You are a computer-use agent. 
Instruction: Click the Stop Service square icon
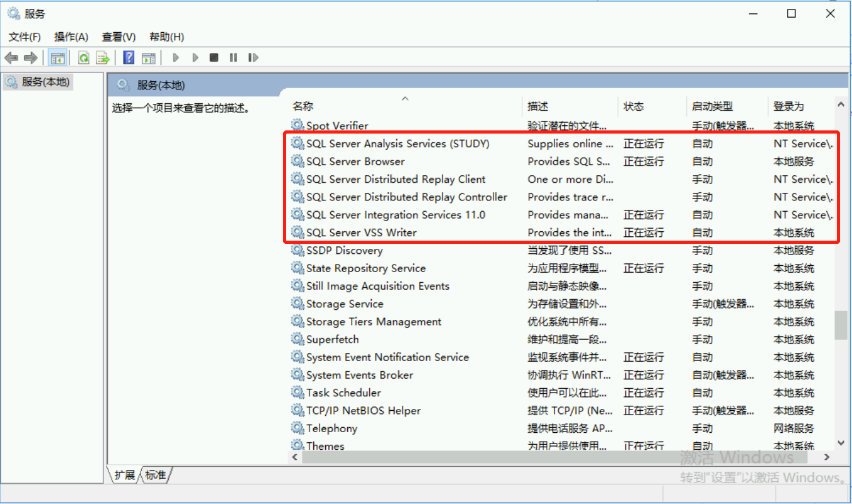(x=214, y=58)
